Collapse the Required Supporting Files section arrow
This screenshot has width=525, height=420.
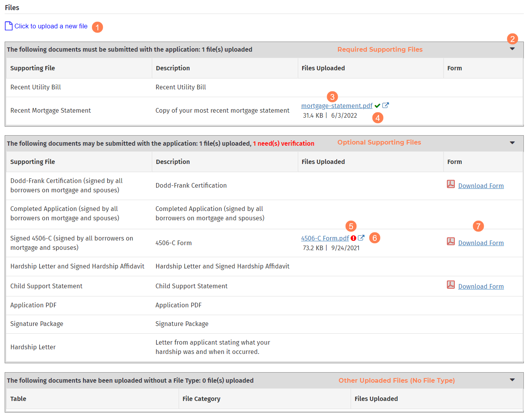click(x=512, y=49)
